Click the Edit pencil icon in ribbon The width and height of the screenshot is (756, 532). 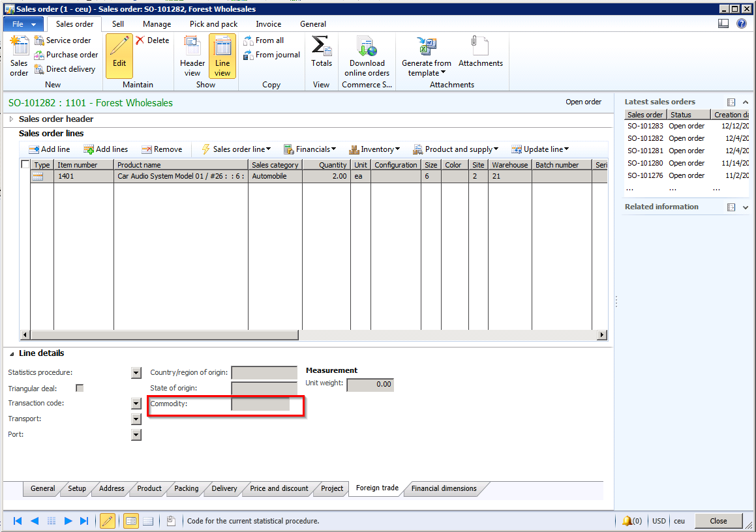119,47
